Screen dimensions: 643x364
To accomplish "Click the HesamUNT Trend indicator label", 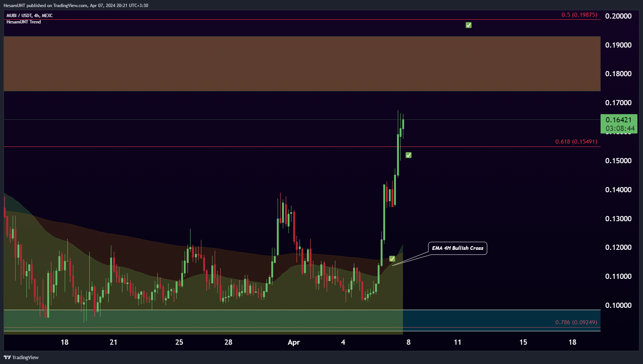I will tap(23, 22).
